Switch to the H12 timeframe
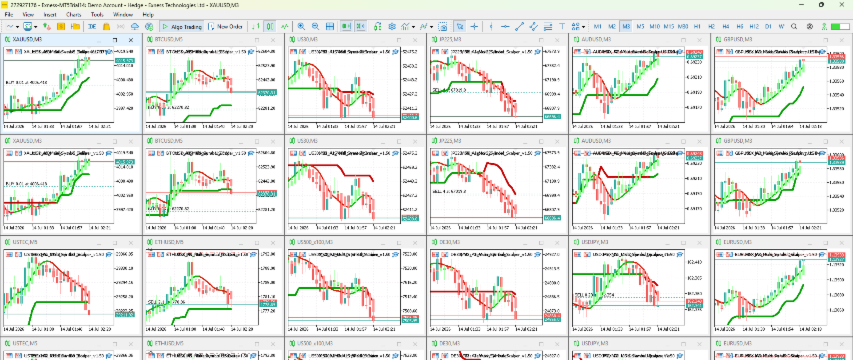The height and width of the screenshot is (360, 853). click(x=754, y=26)
